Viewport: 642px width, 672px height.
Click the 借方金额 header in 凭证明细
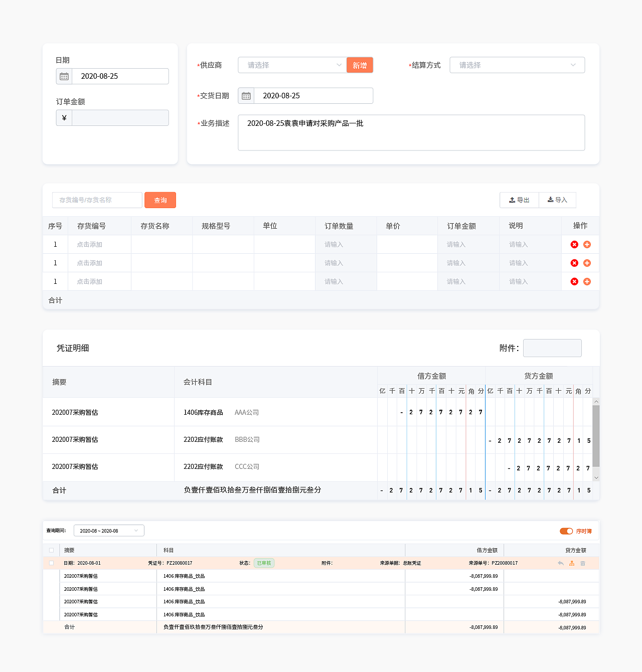[x=431, y=376]
